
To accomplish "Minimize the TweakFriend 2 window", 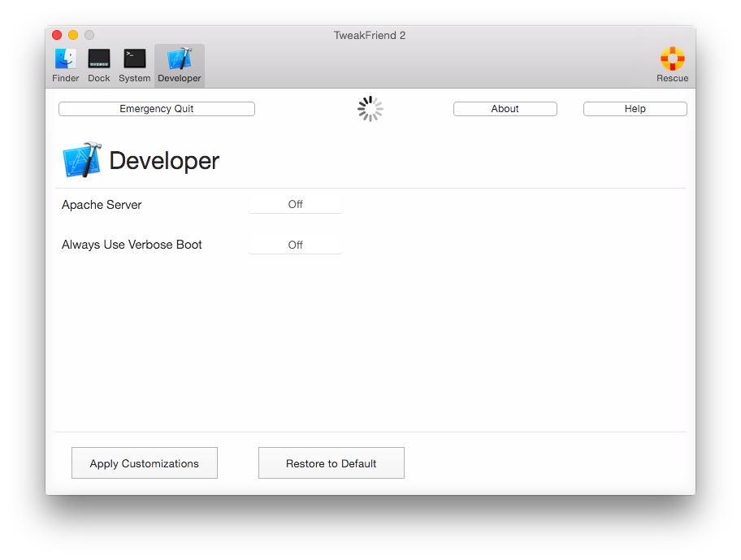I will (73, 35).
